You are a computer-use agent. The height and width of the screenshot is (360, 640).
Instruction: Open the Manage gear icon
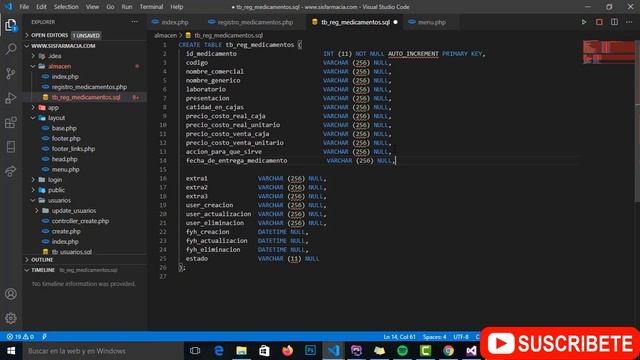point(11,318)
